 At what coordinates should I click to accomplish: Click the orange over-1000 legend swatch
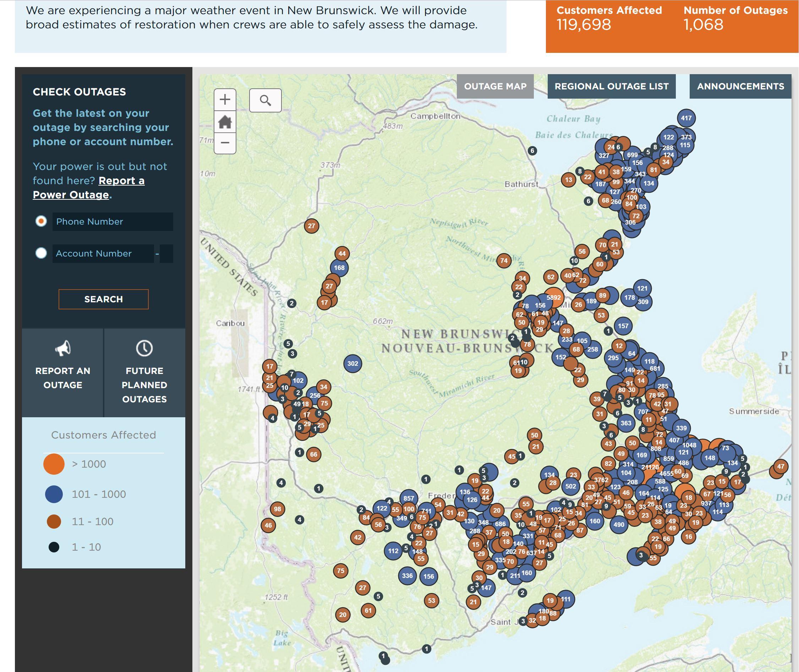pos(54,464)
